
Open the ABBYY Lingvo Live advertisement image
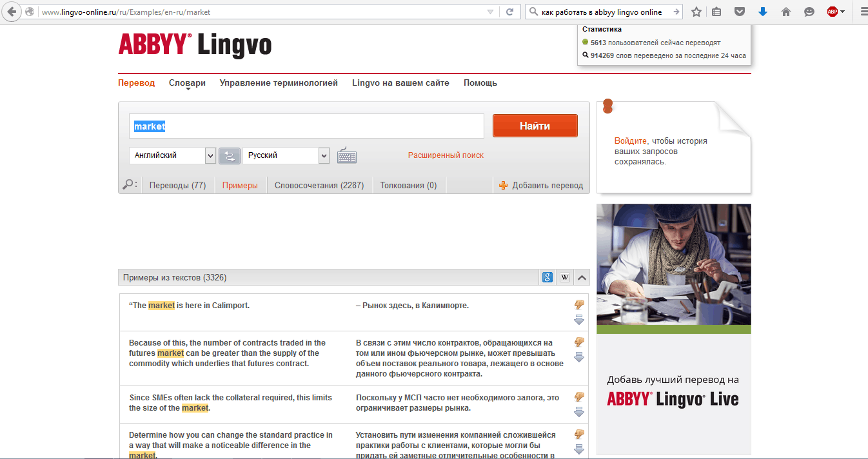click(x=673, y=329)
